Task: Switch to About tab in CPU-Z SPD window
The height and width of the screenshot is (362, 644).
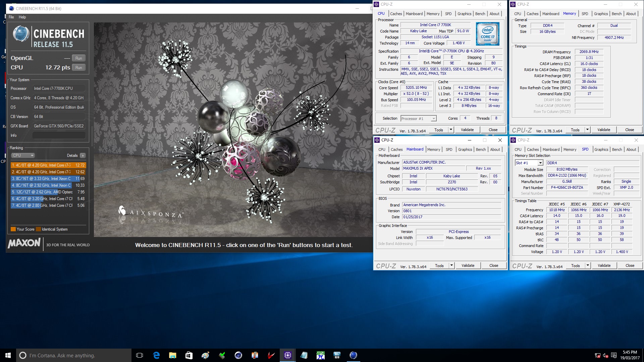Action: [x=631, y=149]
